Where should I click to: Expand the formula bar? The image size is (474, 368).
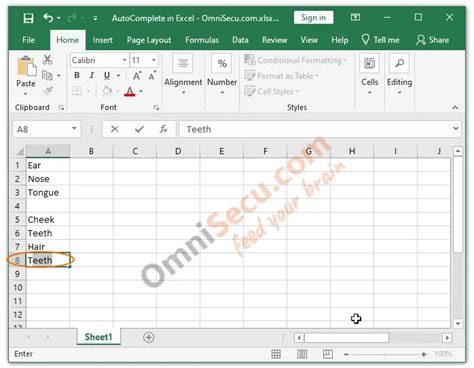pyautogui.click(x=456, y=129)
